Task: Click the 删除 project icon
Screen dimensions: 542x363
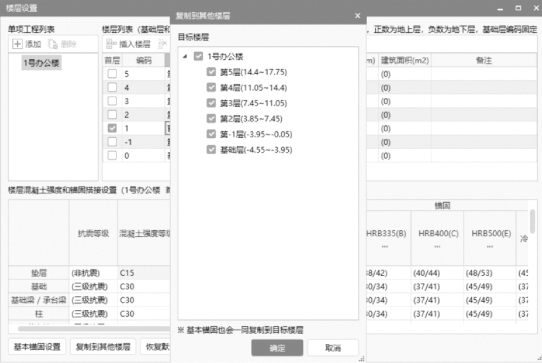Action: coord(53,44)
